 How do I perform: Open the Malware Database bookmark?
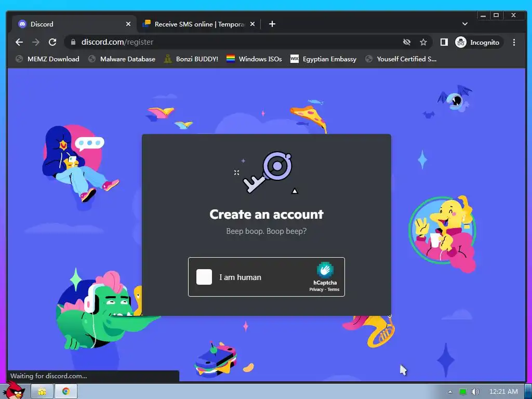(122, 59)
